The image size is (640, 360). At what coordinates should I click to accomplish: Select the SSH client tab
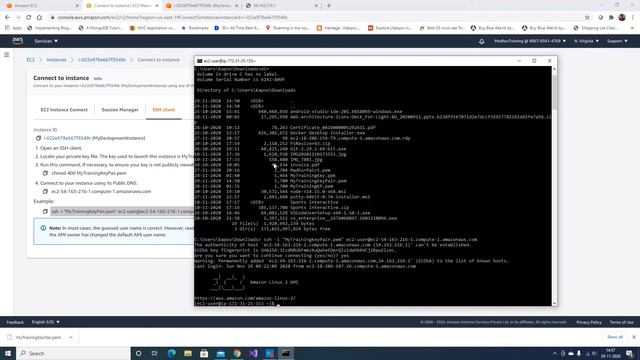(164, 110)
